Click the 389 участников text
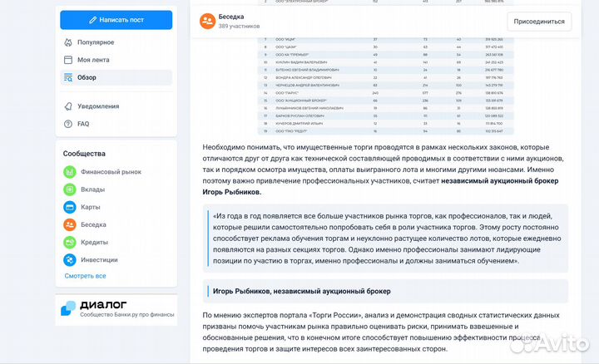Image resolution: width=599 pixels, height=364 pixels. point(239,27)
